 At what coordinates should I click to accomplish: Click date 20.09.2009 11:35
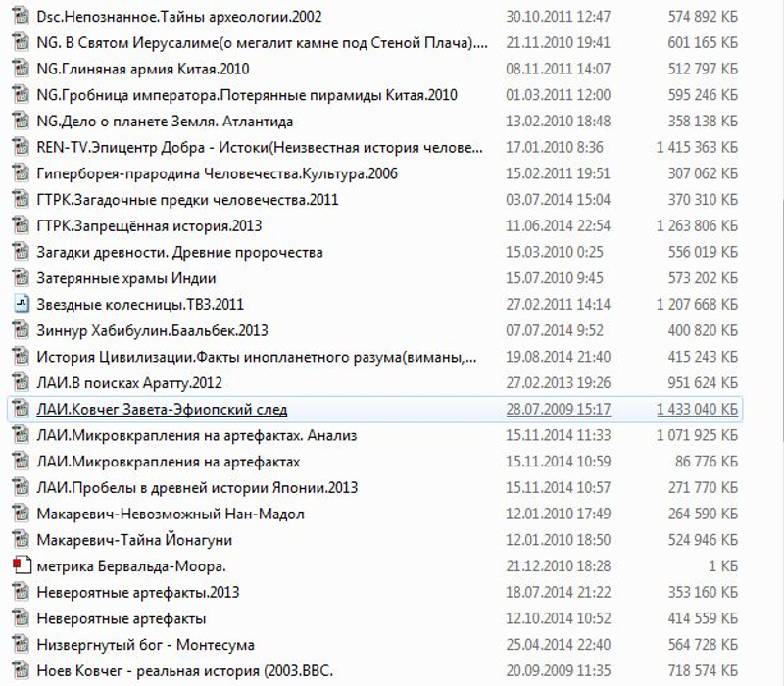pos(558,671)
